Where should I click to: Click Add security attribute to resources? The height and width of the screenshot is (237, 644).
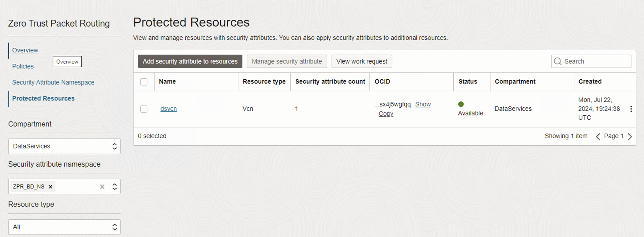pyautogui.click(x=190, y=61)
